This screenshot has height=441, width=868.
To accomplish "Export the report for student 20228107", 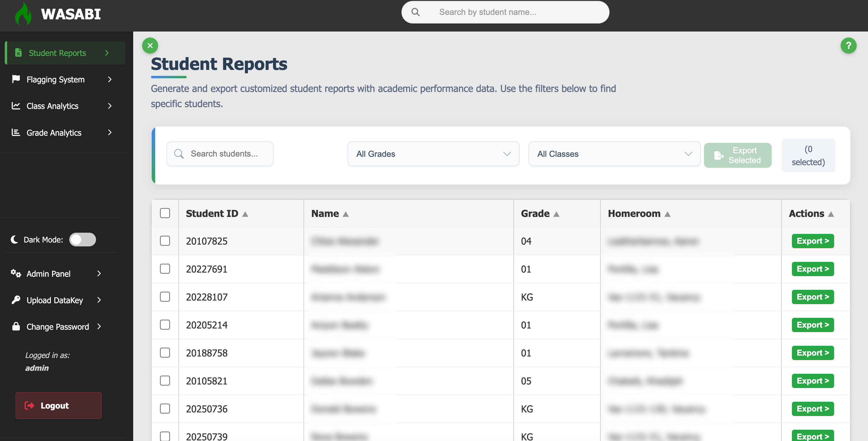I will (x=812, y=297).
